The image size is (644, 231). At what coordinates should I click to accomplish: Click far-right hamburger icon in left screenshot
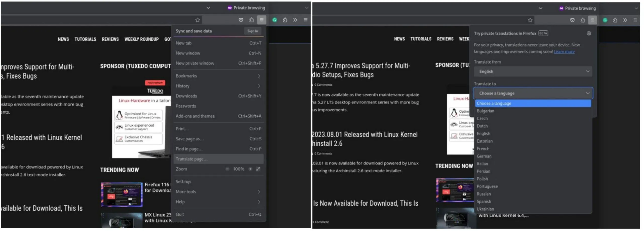point(305,20)
